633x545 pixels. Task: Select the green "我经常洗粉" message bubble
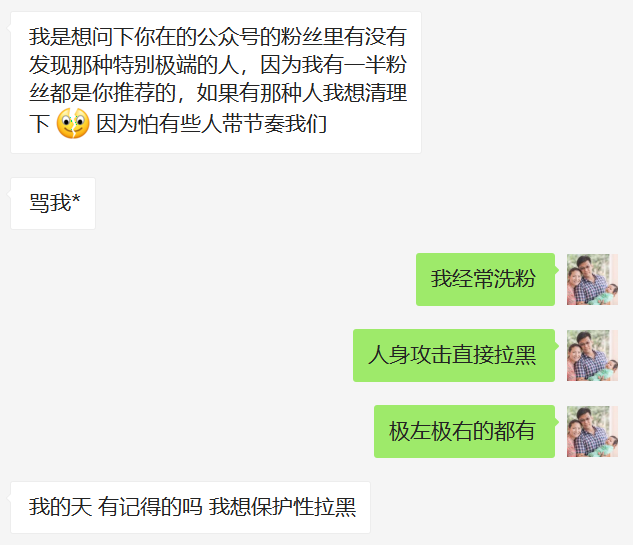(x=485, y=279)
